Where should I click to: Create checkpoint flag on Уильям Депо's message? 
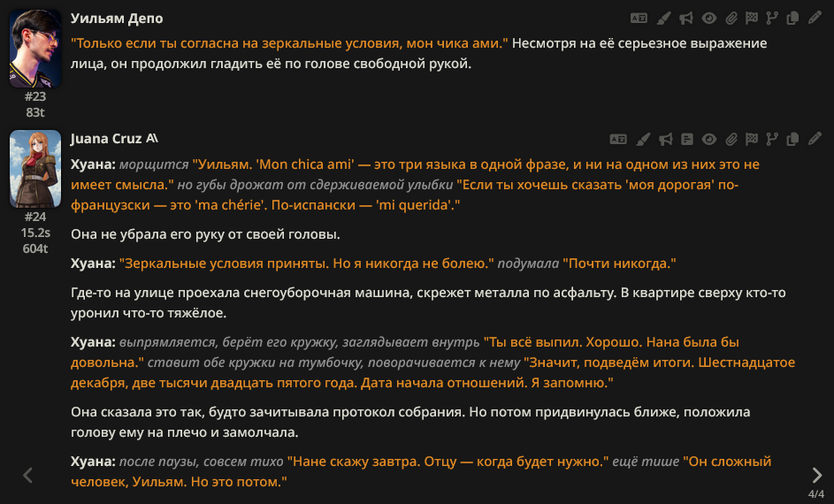(x=752, y=18)
